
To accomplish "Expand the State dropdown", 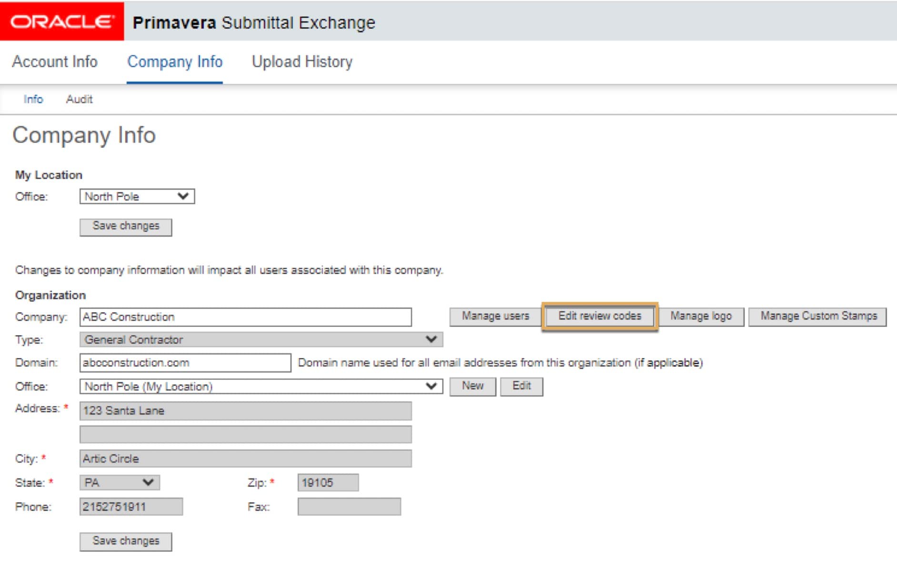I will coord(119,482).
